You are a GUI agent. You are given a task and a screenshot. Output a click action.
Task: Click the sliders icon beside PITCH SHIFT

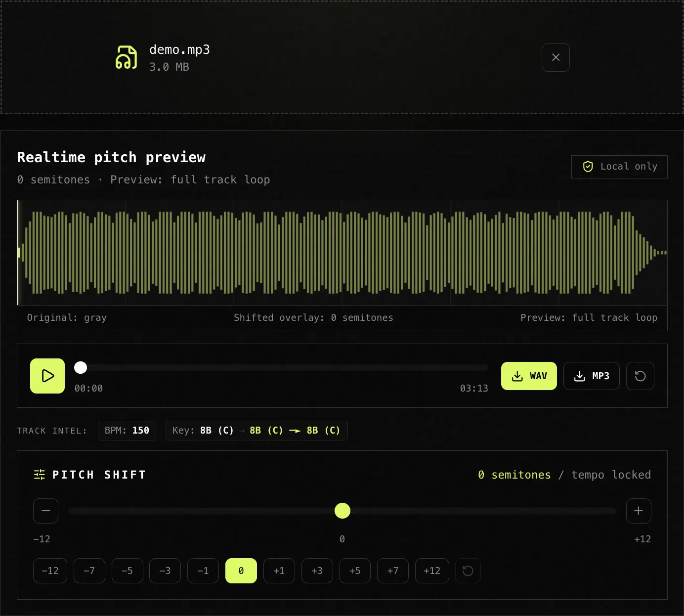40,475
